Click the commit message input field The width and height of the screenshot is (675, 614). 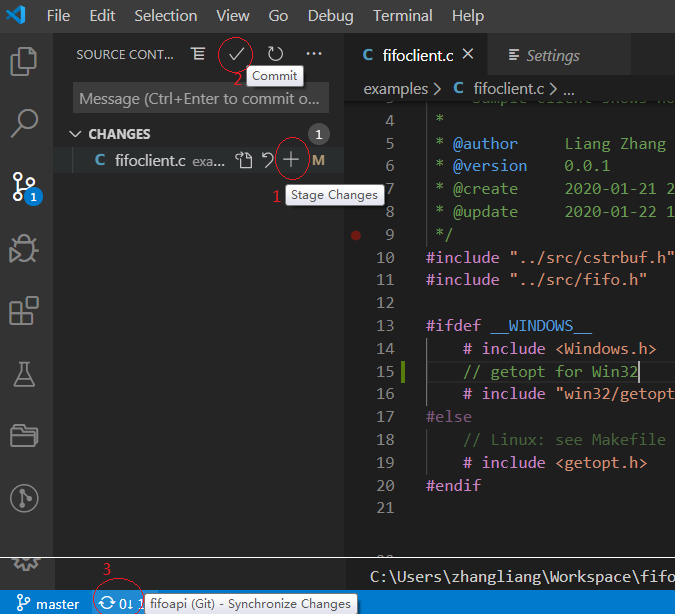coord(201,98)
